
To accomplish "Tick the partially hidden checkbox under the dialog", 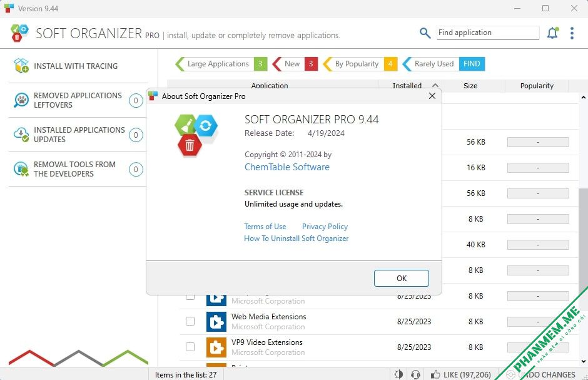I will pyautogui.click(x=190, y=297).
